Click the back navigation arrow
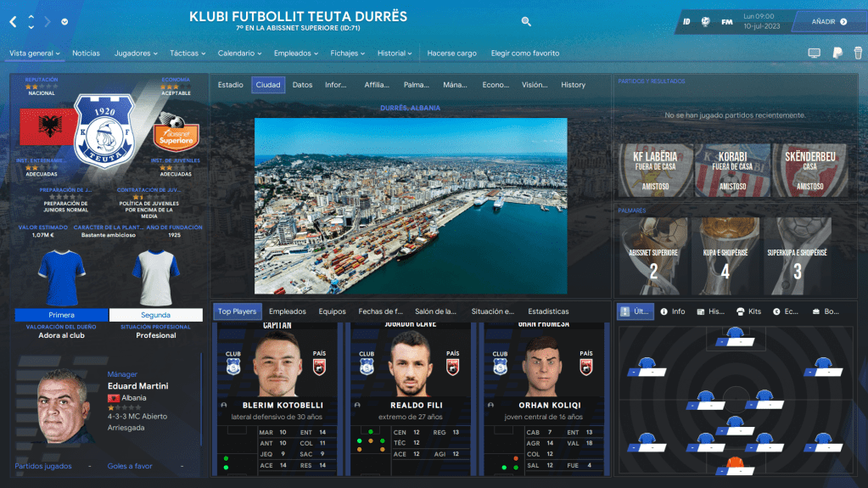The width and height of the screenshot is (868, 488). [x=13, y=21]
